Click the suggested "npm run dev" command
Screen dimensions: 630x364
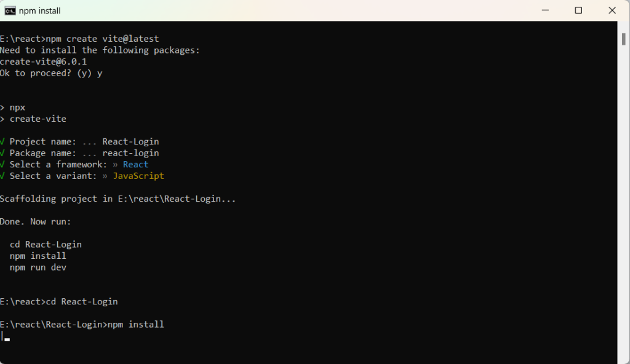coord(38,267)
